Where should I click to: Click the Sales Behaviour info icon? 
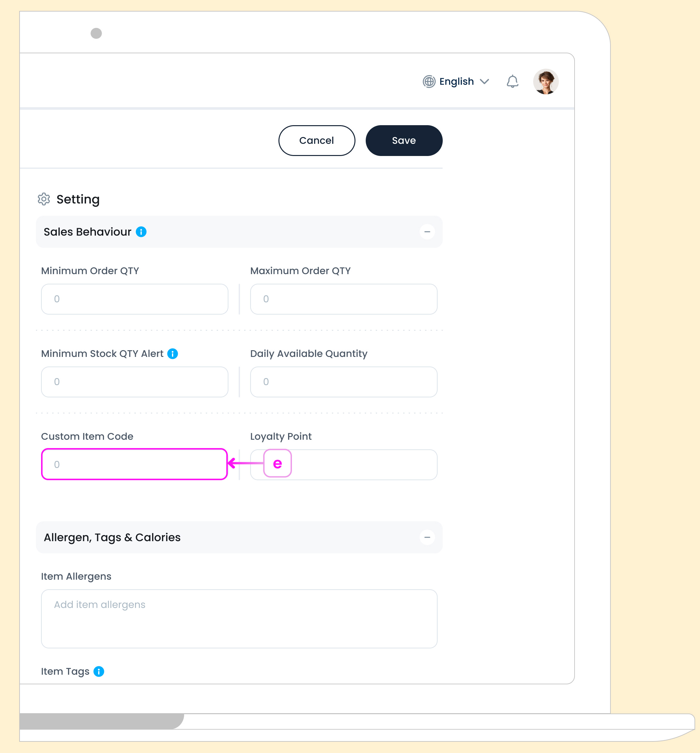(x=141, y=232)
